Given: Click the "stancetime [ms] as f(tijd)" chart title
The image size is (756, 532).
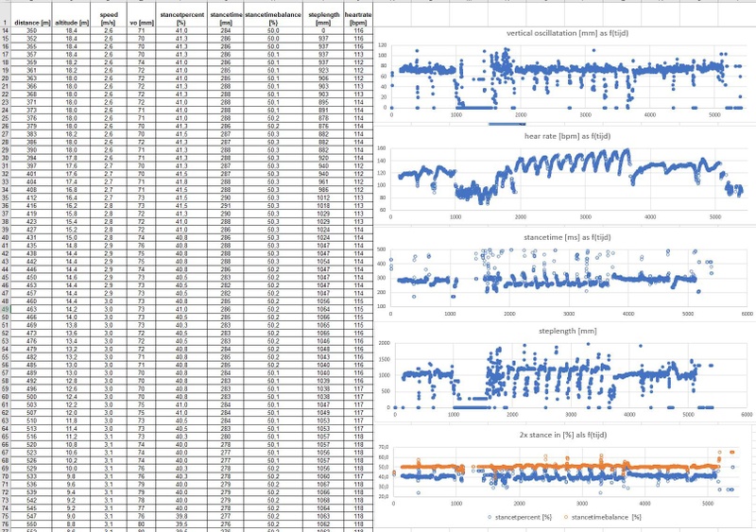Looking at the screenshot, I should [x=567, y=237].
